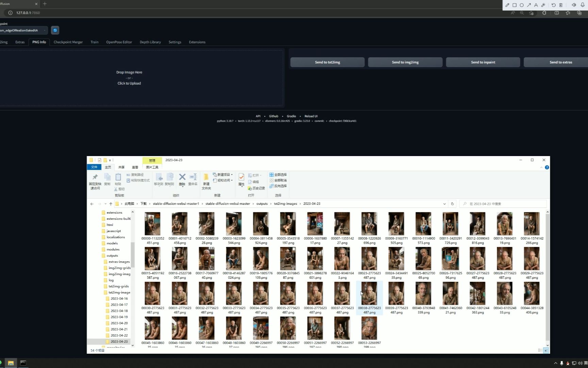Image resolution: width=588 pixels, height=368 pixels.
Task: Select the rectangle annotation tool
Action: [514, 5]
